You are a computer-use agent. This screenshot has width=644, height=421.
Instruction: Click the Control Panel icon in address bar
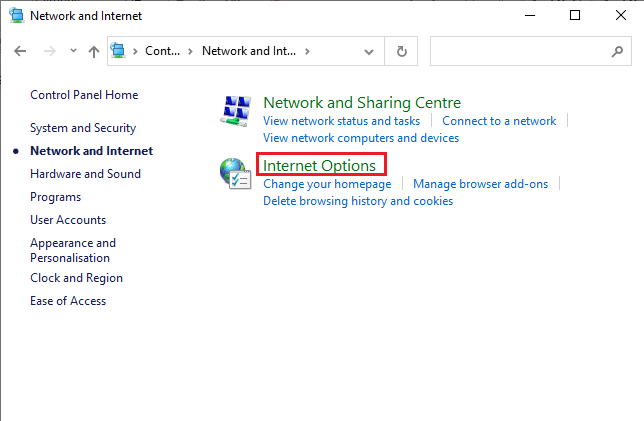click(118, 51)
